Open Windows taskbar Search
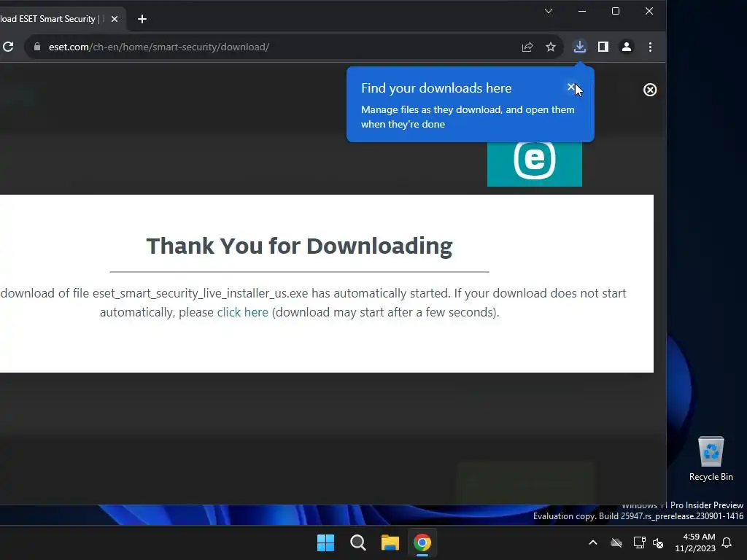This screenshot has height=560, width=747. (357, 542)
